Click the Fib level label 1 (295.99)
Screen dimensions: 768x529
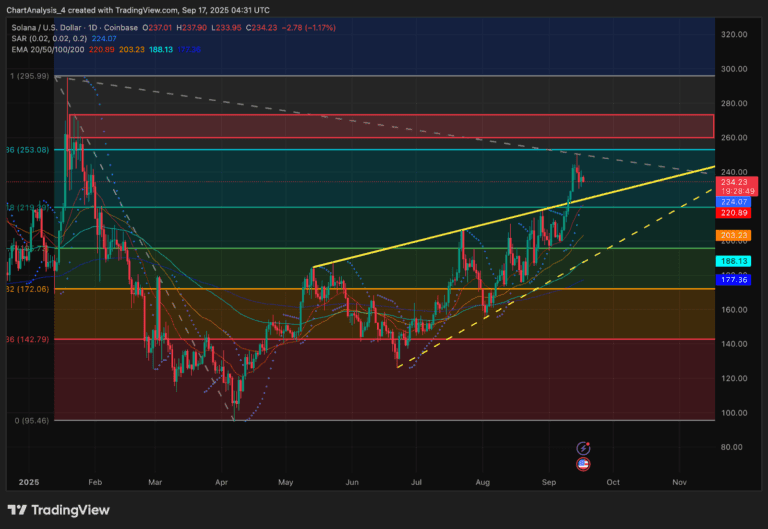[30, 76]
